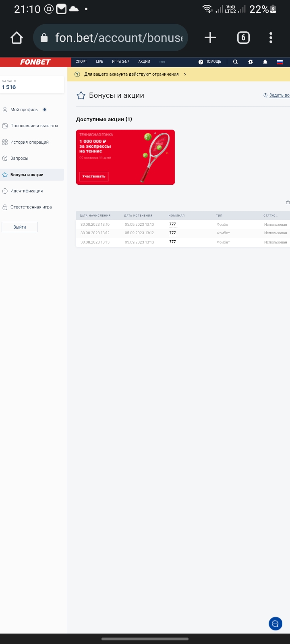Tap the mail notification icon in status bar
This screenshot has width=290, height=644.
[x=61, y=9]
